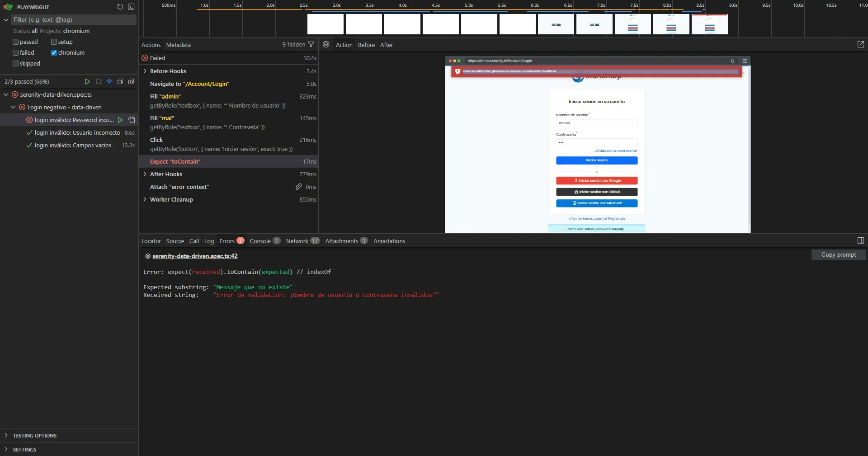The image size is (868, 456).
Task: Run all tests with the play icon
Action: (x=87, y=81)
